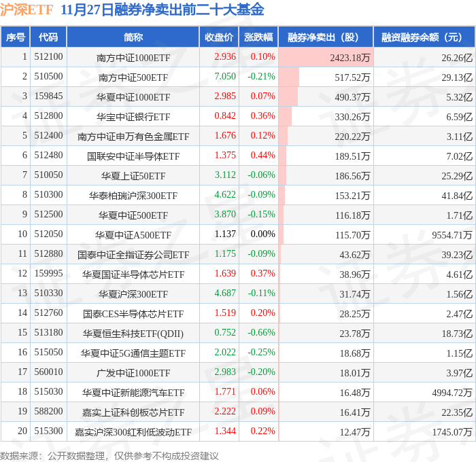Viewport: 476px width, 462px height.
Task: Click closing price 2.936
Action: (x=225, y=56)
